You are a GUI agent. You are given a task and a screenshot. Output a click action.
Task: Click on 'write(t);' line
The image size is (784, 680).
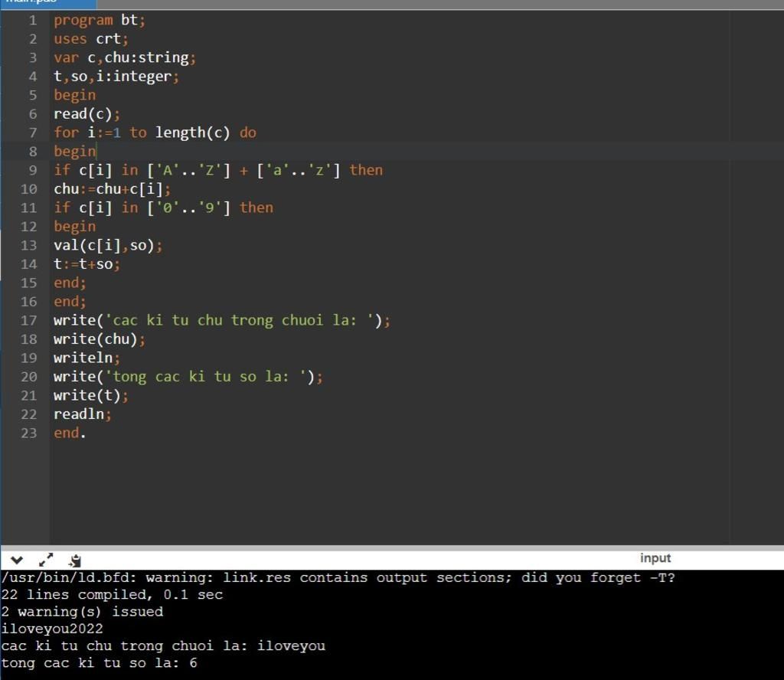tap(90, 395)
